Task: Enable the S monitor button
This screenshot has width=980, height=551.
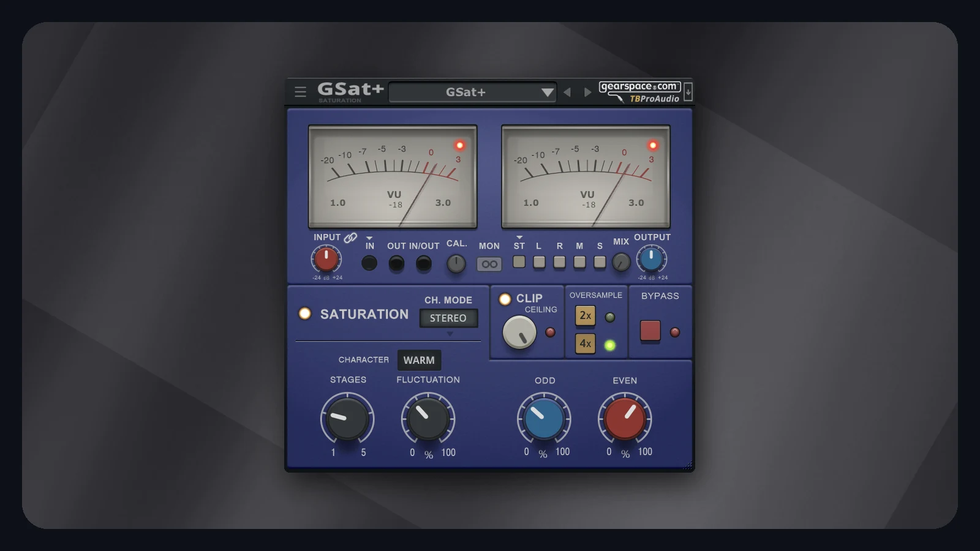Action: pos(600,262)
